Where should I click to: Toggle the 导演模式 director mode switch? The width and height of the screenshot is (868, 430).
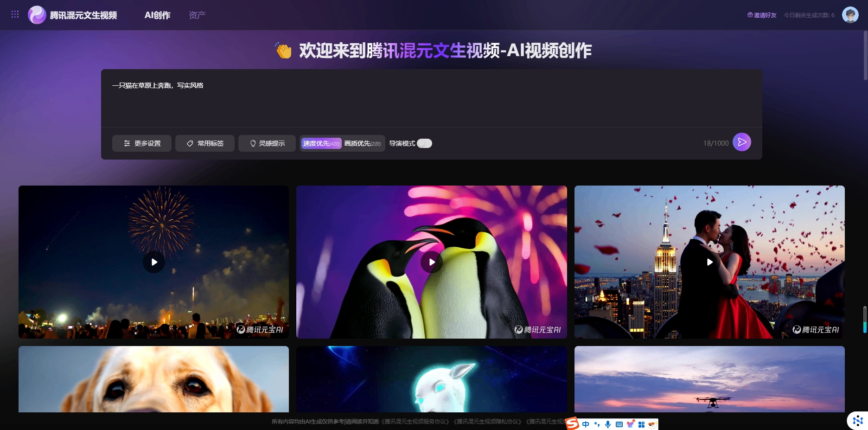point(424,143)
